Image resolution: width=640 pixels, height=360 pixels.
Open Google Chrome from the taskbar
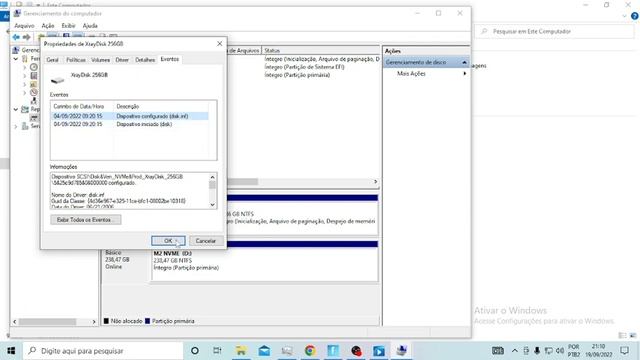tap(310, 351)
